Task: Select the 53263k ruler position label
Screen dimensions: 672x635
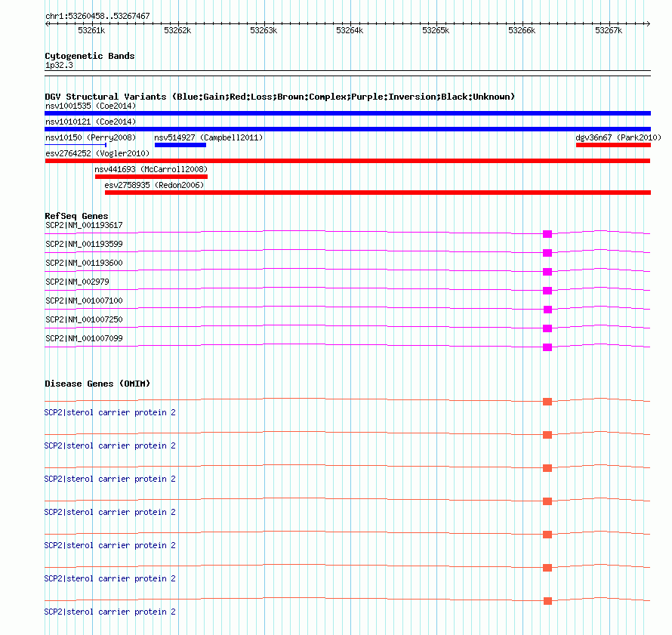Action: [x=264, y=30]
